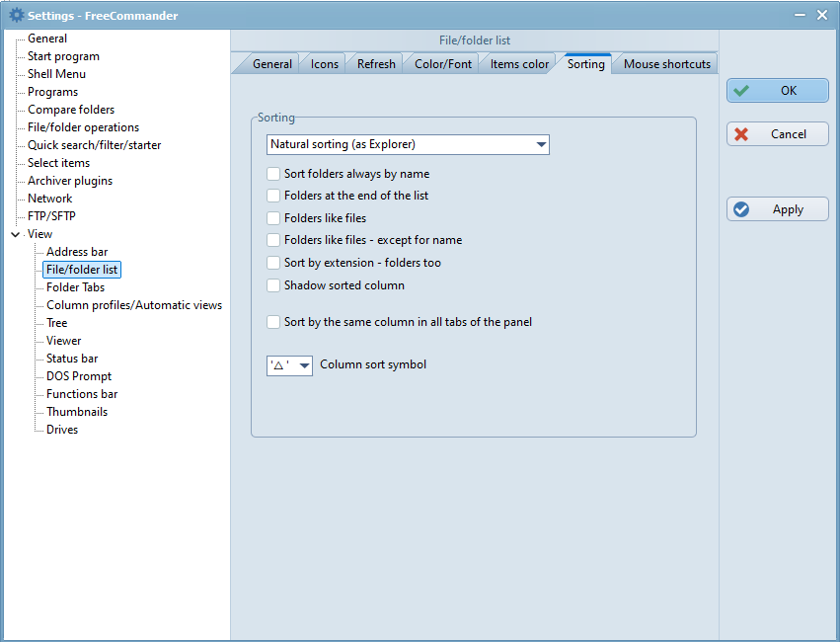Toggle Folders at the end of the list
This screenshot has width=840, height=642.
pos(273,196)
